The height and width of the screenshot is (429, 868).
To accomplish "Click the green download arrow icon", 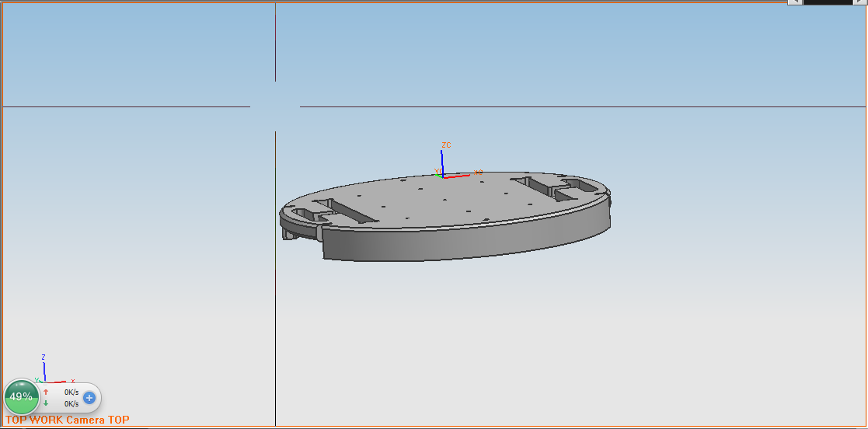I will click(x=46, y=403).
